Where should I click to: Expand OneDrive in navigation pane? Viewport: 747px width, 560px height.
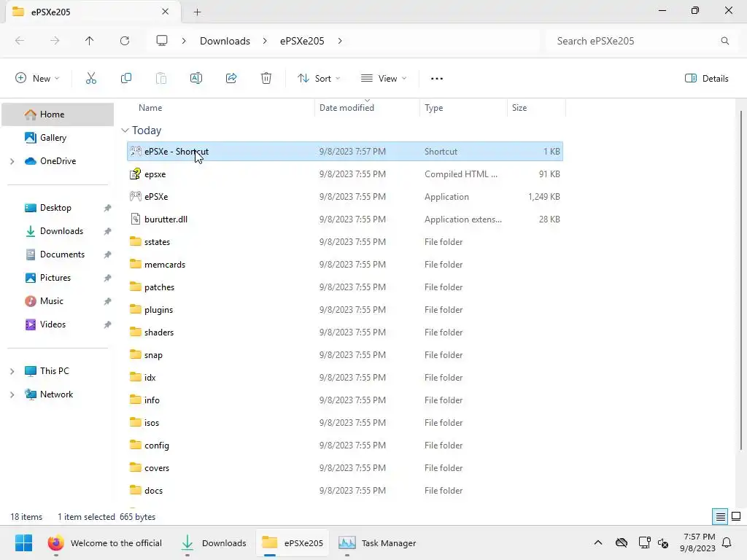coord(12,161)
